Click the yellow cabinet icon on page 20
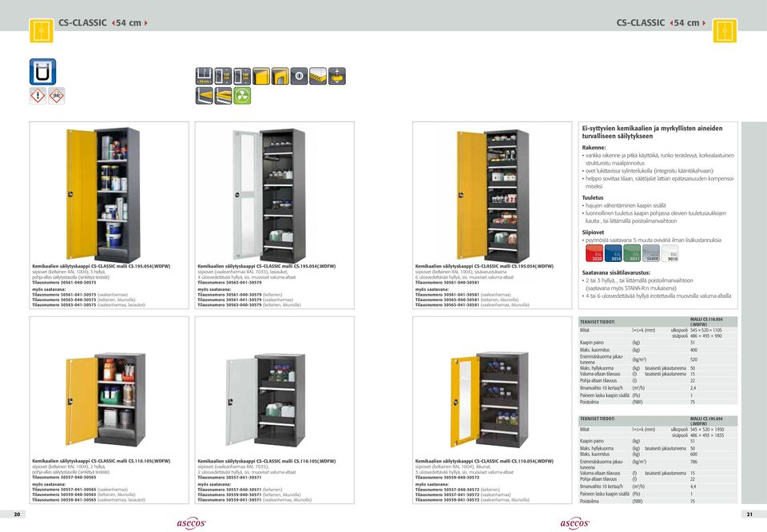 point(42,30)
